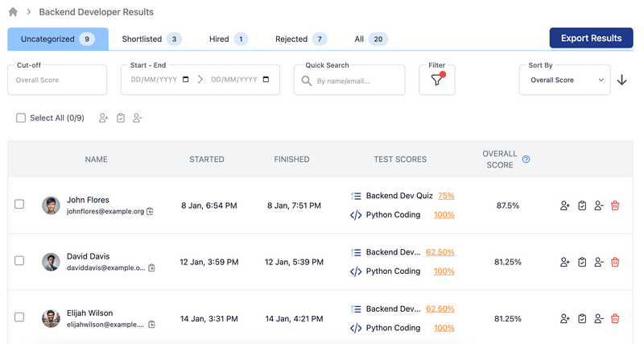Expand the Sort By dropdown
This screenshot has height=344, width=644.
(564, 80)
